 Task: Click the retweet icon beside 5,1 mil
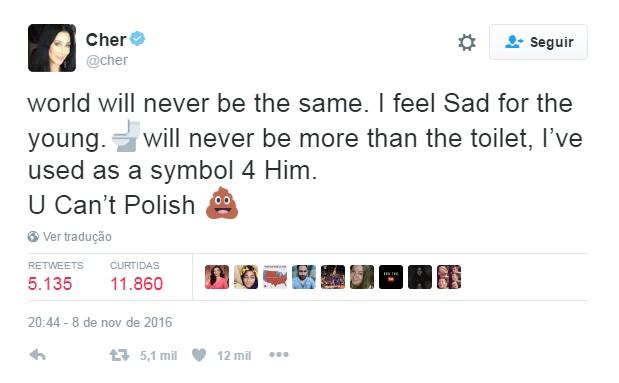tap(119, 355)
